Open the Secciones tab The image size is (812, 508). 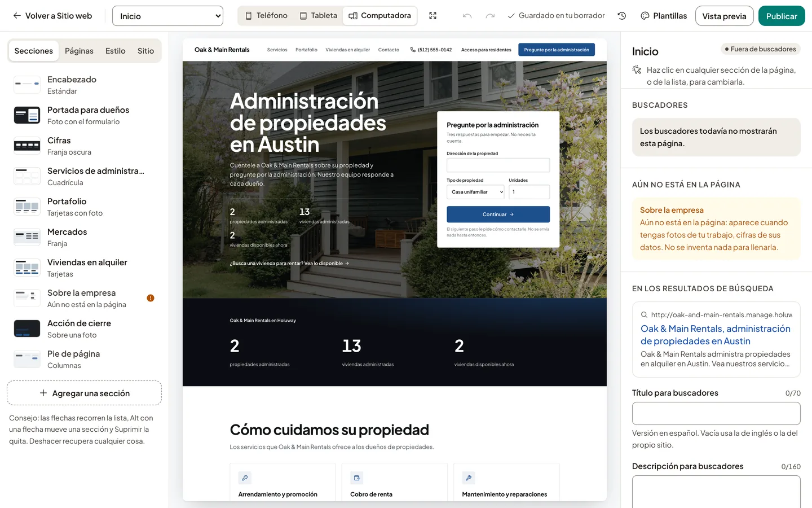click(34, 51)
